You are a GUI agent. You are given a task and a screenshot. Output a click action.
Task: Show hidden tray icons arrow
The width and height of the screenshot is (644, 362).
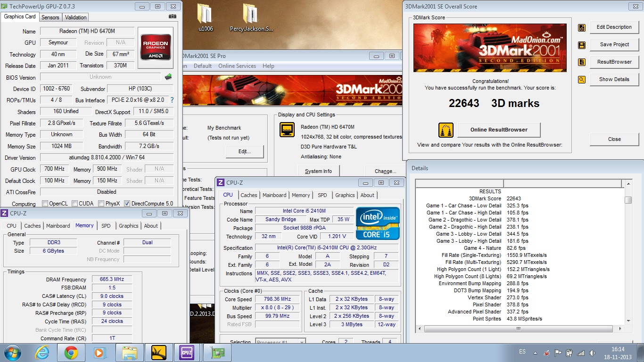click(535, 353)
